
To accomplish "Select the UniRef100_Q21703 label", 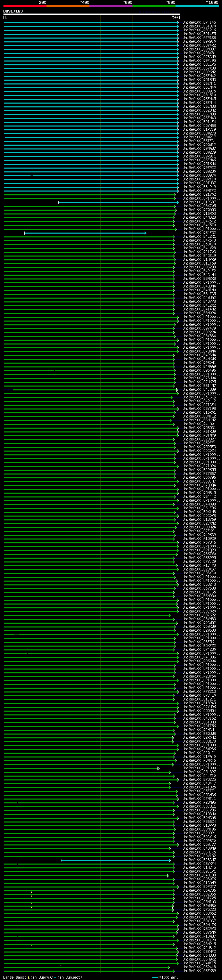I will click(x=199, y=252).
